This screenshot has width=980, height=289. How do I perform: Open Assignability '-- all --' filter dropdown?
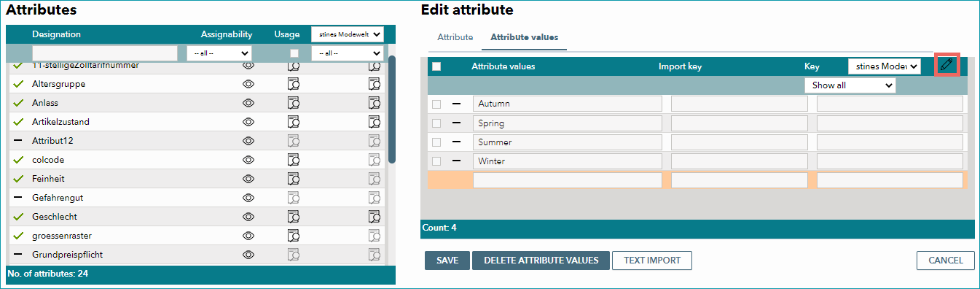tap(219, 53)
